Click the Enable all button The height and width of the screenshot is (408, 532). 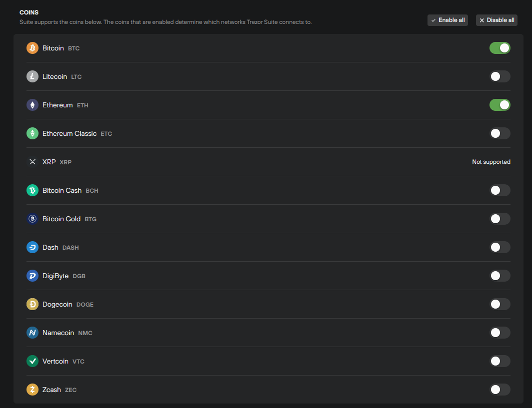coord(447,20)
